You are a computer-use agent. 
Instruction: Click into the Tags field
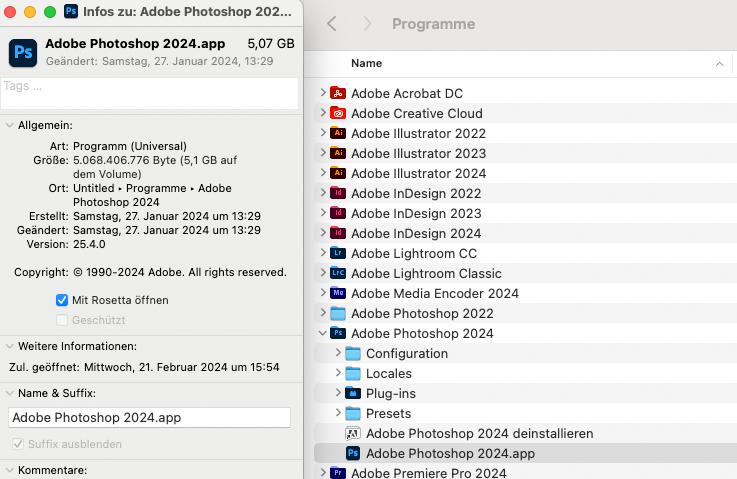click(149, 93)
